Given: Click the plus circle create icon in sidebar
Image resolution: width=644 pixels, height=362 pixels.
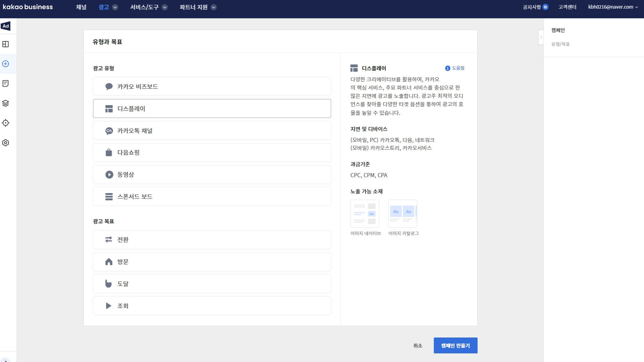Looking at the screenshot, I should (x=6, y=64).
